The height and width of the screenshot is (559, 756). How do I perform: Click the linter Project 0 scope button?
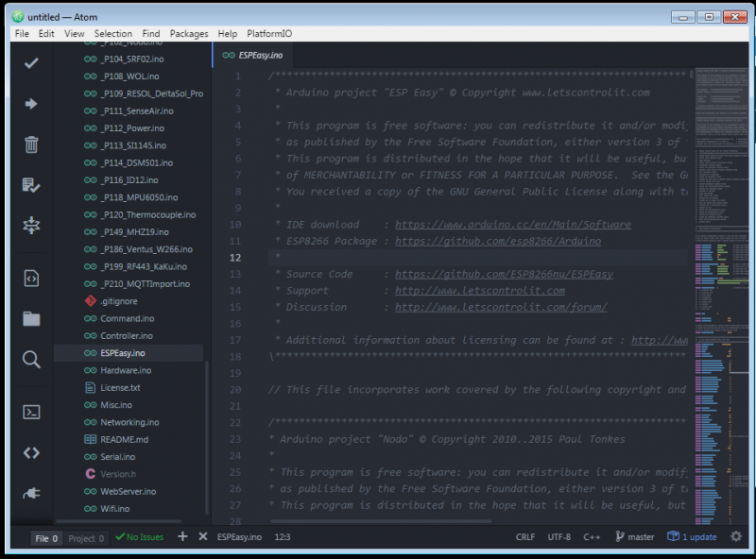click(86, 538)
